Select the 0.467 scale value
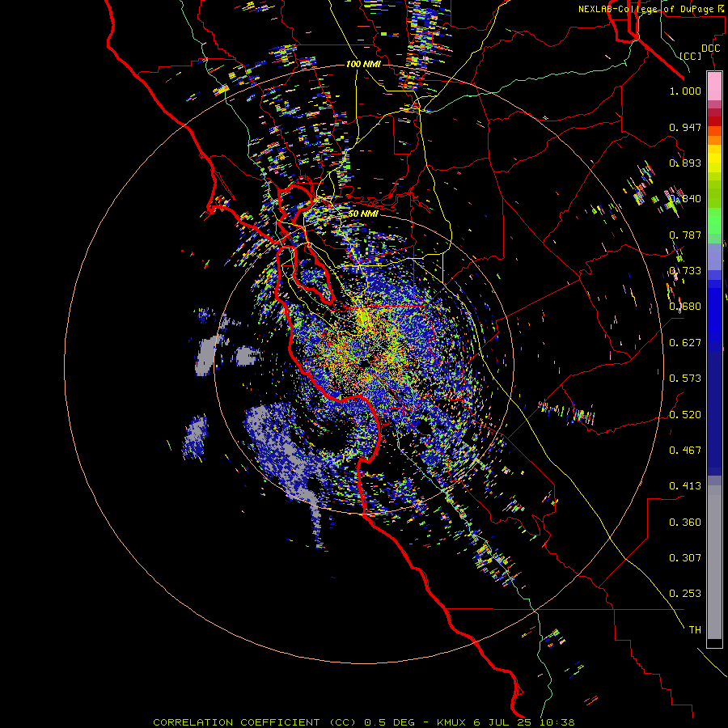This screenshot has width=728, height=728. coord(685,451)
